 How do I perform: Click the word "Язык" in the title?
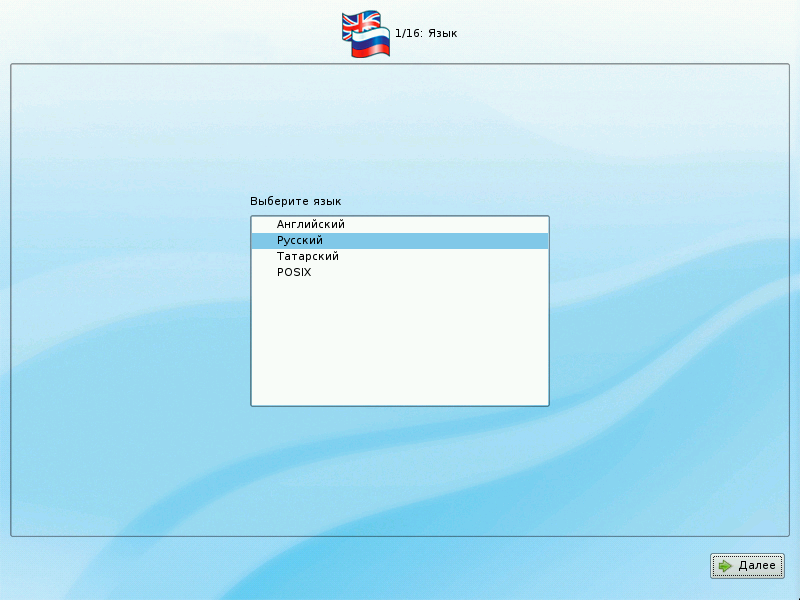click(442, 34)
